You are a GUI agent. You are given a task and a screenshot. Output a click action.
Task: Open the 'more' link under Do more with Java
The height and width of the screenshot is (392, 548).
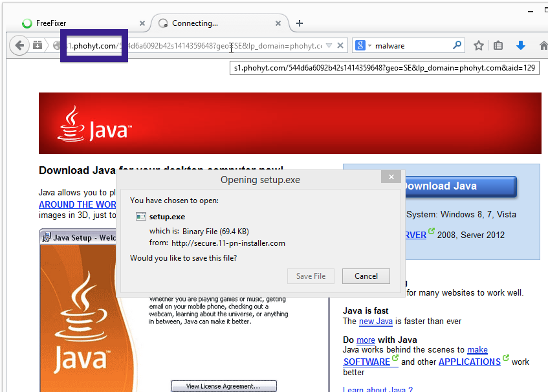pos(366,340)
